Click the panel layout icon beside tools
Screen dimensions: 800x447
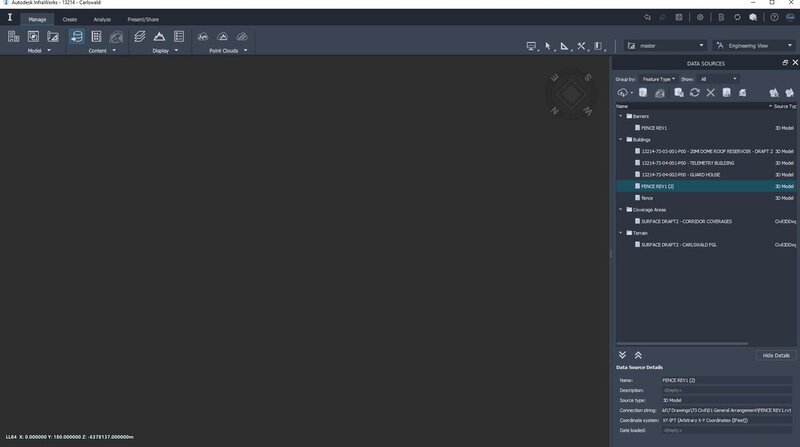pyautogui.click(x=598, y=46)
